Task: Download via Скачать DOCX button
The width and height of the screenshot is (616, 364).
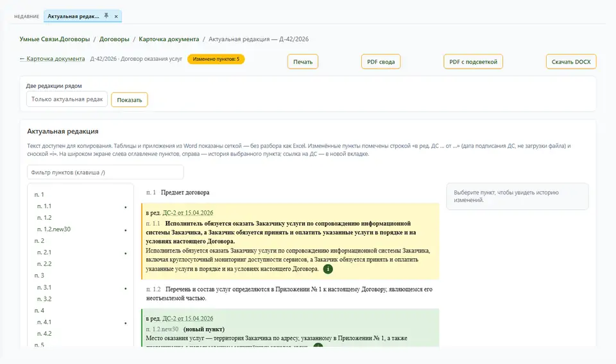Action: coord(571,62)
